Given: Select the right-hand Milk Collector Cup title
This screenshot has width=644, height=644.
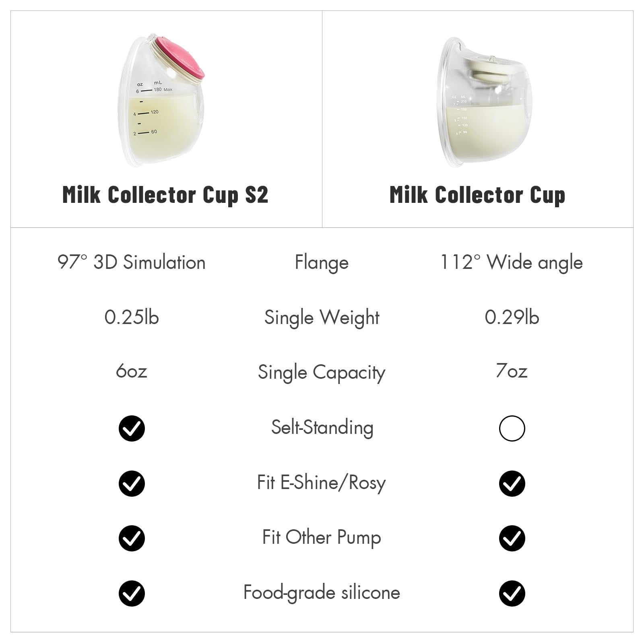Looking at the screenshot, I should pos(477,195).
